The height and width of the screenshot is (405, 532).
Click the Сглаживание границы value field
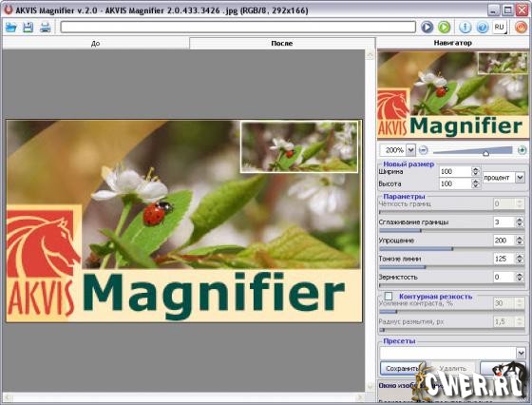coord(504,222)
